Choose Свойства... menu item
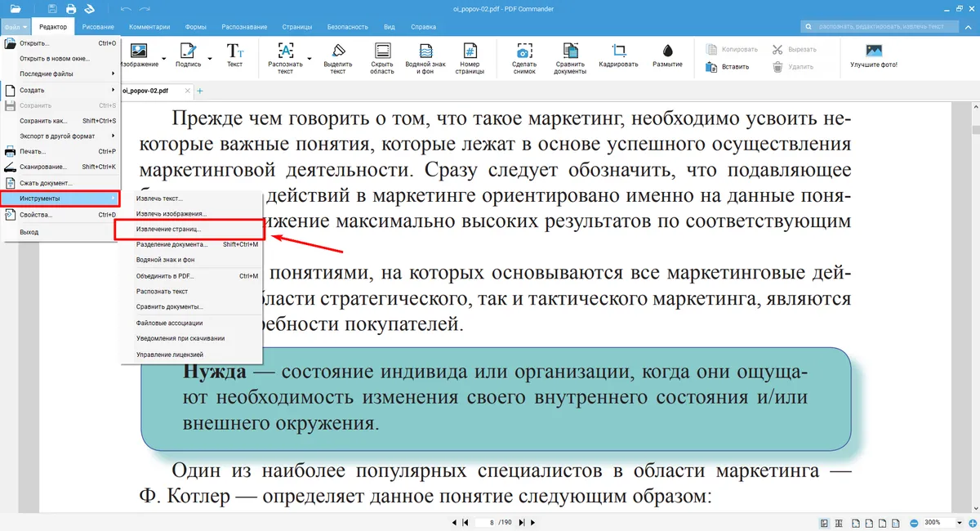This screenshot has width=980, height=531. coord(60,215)
